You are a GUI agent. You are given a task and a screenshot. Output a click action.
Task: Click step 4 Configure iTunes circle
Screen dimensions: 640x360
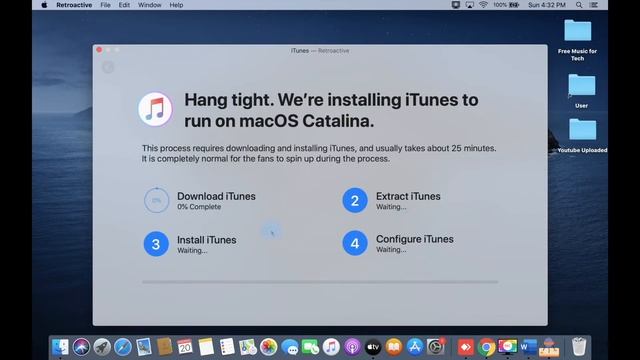[355, 243]
